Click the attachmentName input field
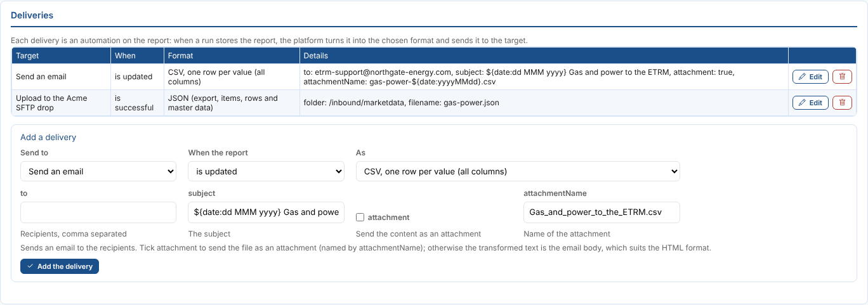The image size is (868, 305). 602,212
